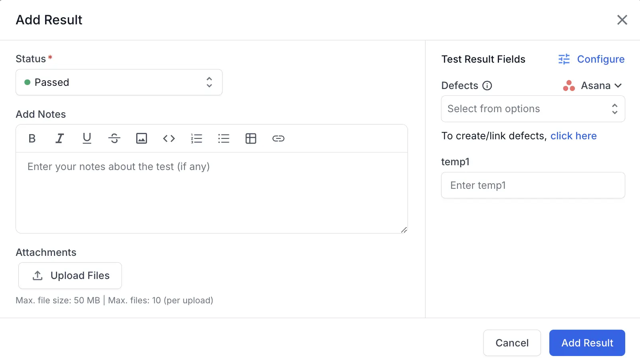Start a bulleted list in notes

point(224,138)
